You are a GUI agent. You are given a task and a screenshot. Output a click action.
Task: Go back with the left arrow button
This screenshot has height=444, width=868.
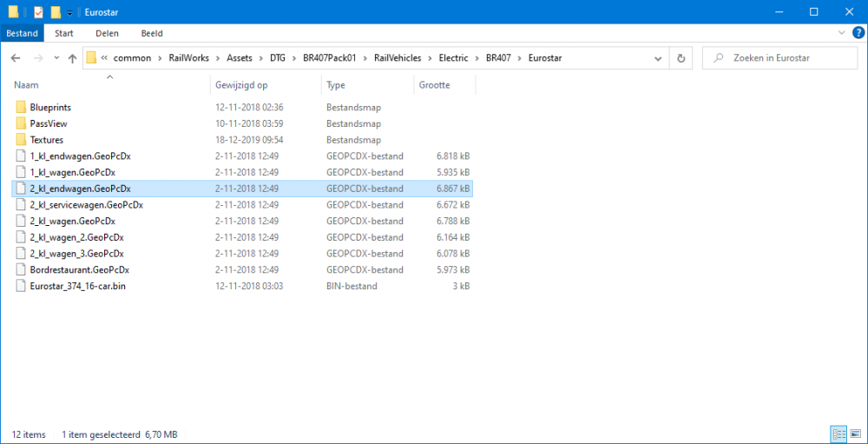pos(16,58)
